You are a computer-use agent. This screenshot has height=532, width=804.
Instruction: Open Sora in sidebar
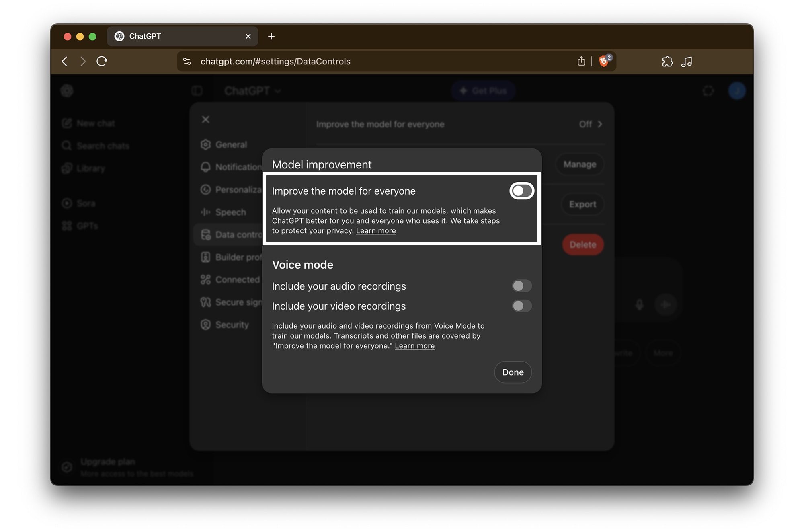click(79, 203)
